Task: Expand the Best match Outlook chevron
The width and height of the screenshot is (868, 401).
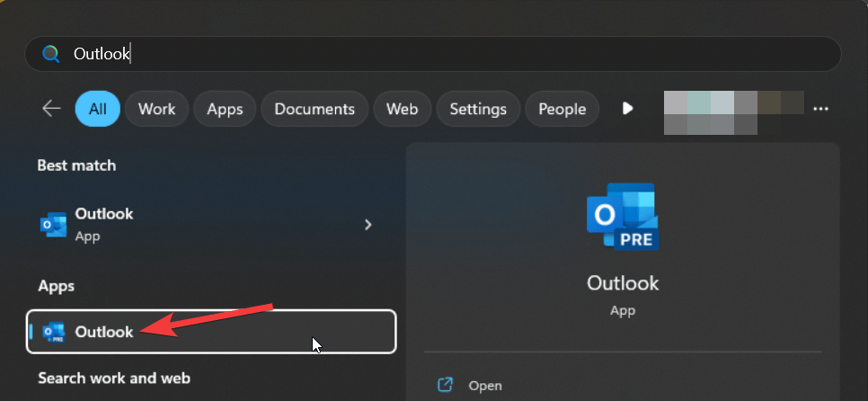Action: [x=368, y=224]
